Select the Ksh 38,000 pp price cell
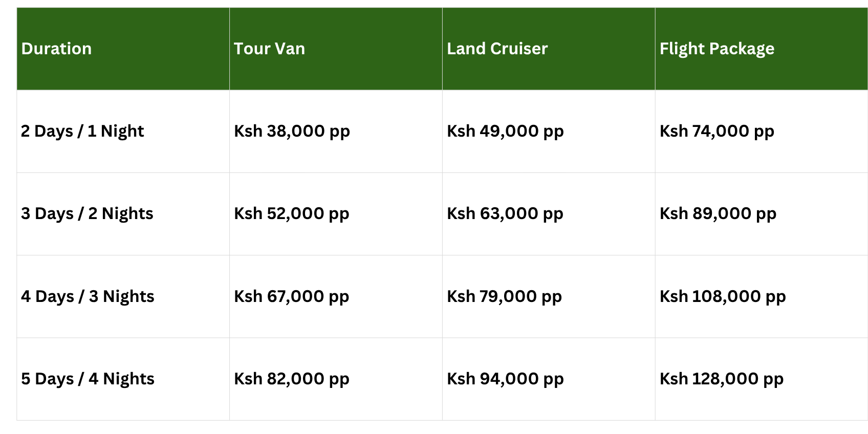Image resolution: width=868 pixels, height=434 pixels. click(292, 131)
